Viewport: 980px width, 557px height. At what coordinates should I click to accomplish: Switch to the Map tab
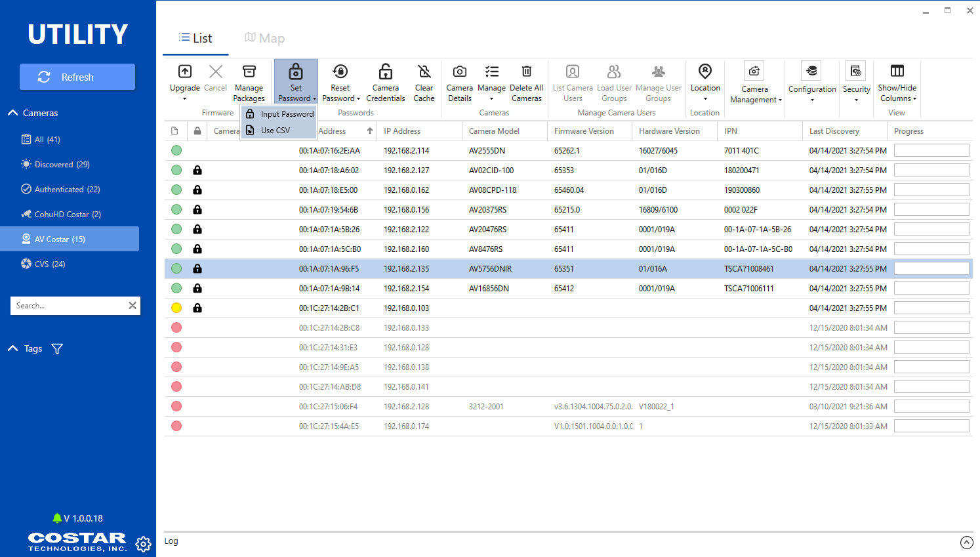(265, 38)
